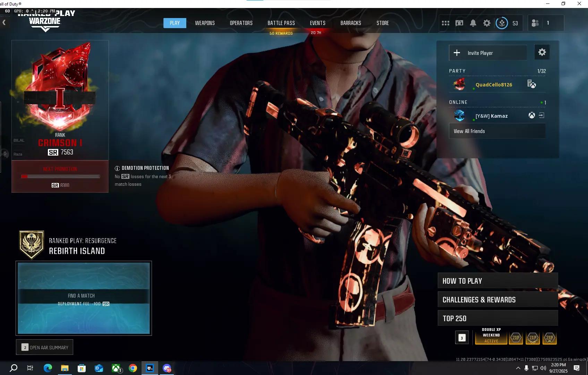Open the map/news icon in top bar

pyautogui.click(x=459, y=23)
